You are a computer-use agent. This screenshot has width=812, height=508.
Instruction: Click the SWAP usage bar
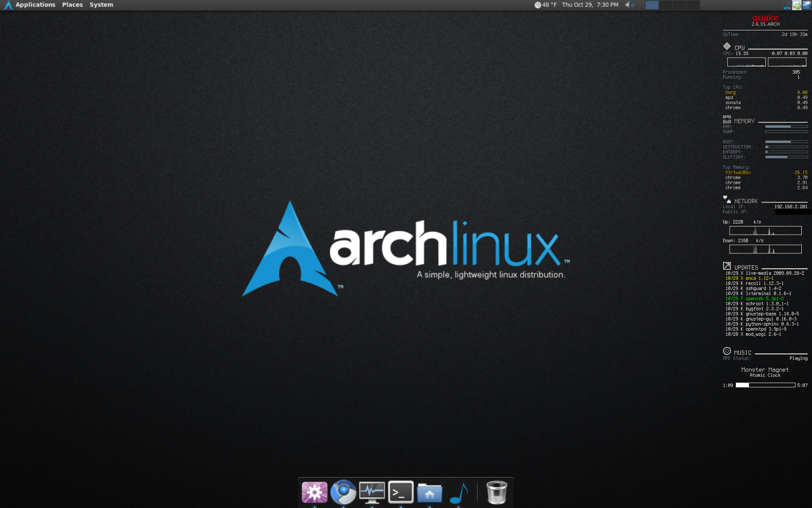point(787,132)
